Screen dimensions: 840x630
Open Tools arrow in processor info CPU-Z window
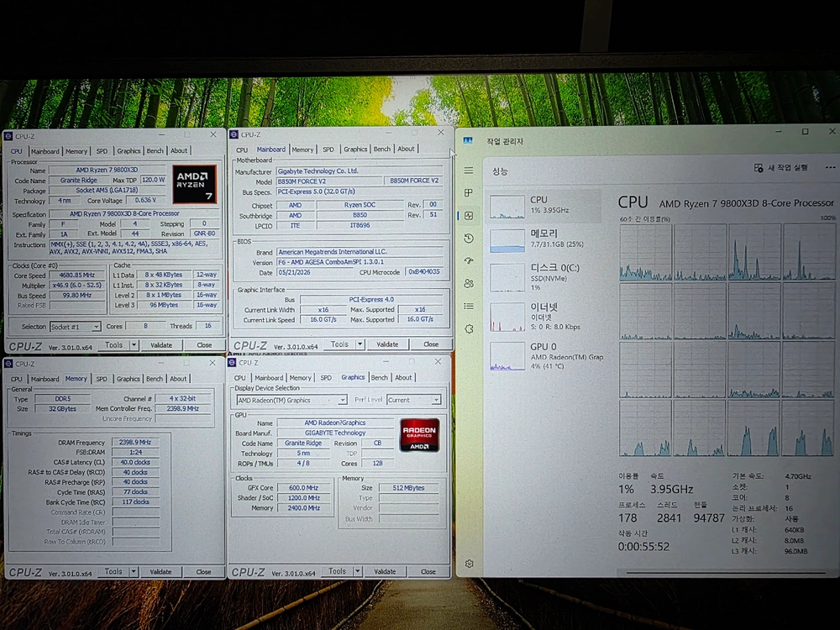pyautogui.click(x=134, y=345)
